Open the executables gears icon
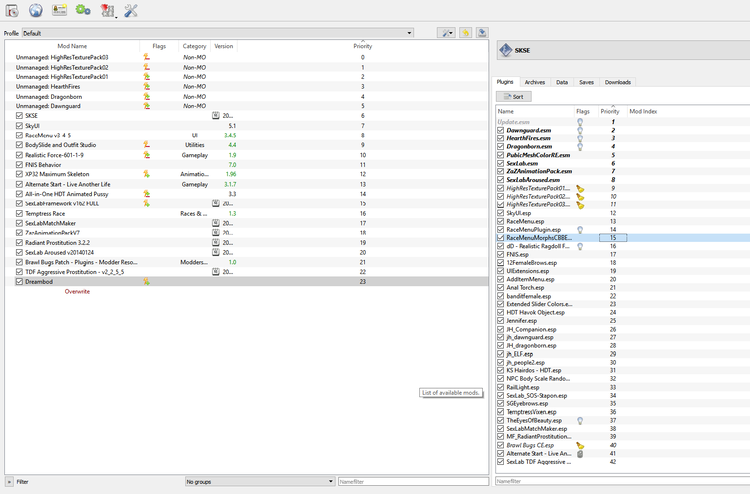The height and width of the screenshot is (494, 750). tap(83, 10)
